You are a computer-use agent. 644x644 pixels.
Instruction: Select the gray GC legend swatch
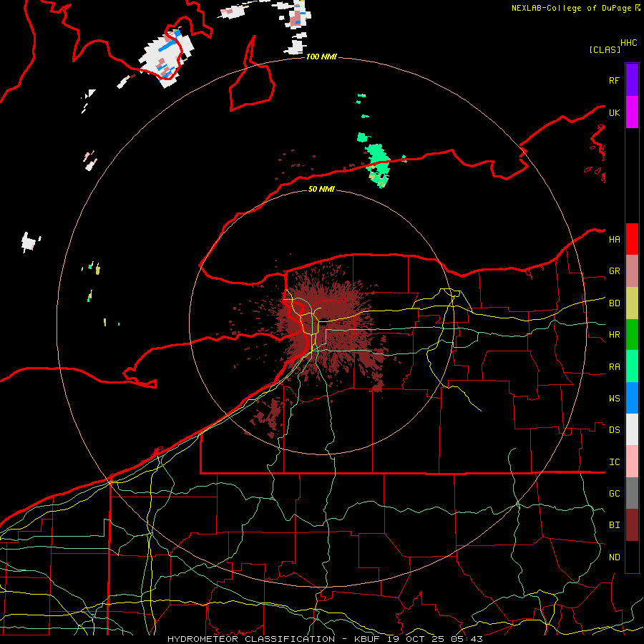tap(632, 493)
